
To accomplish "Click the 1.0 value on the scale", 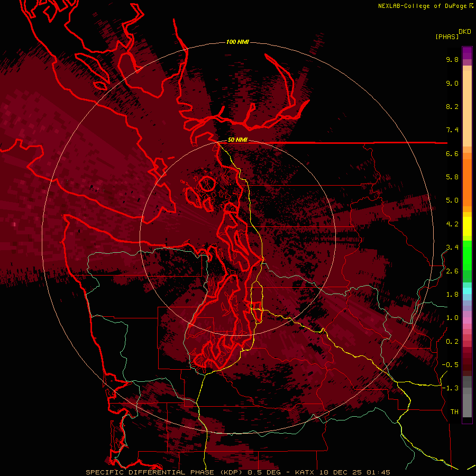I will [452, 318].
